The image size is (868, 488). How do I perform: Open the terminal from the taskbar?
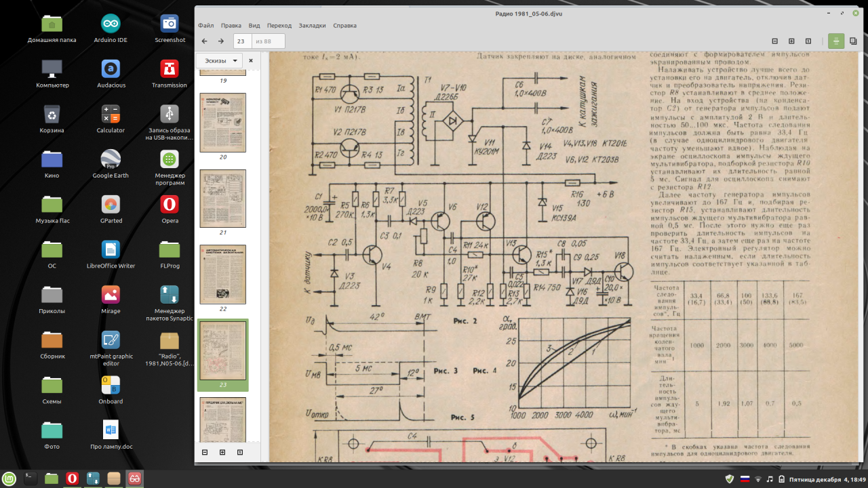[30, 479]
